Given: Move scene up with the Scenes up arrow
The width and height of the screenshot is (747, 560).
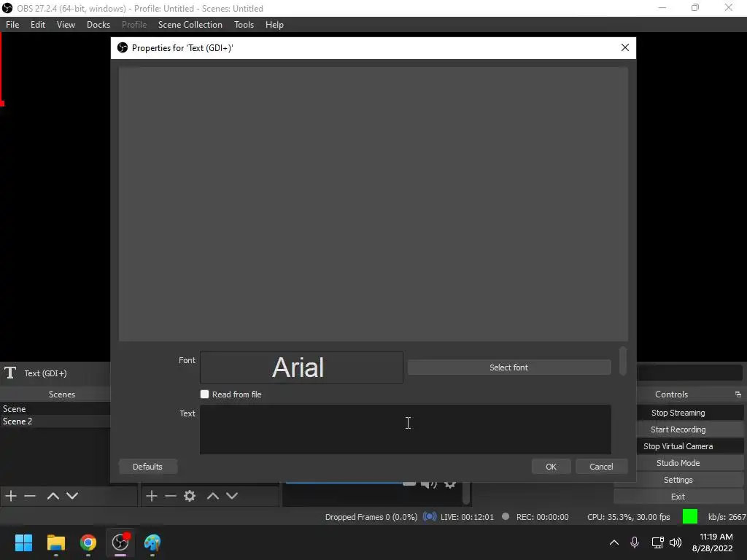Looking at the screenshot, I should tap(53, 496).
